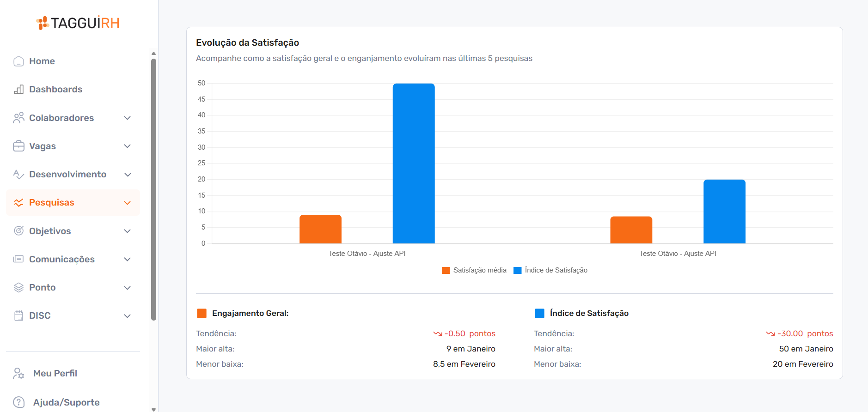Image resolution: width=868 pixels, height=412 pixels.
Task: Click the Engajamento Geral downward trend arrow
Action: pos(438,333)
